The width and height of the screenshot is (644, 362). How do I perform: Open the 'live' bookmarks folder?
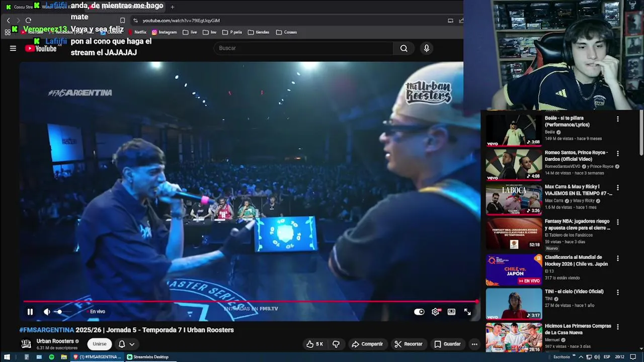pyautogui.click(x=190, y=32)
